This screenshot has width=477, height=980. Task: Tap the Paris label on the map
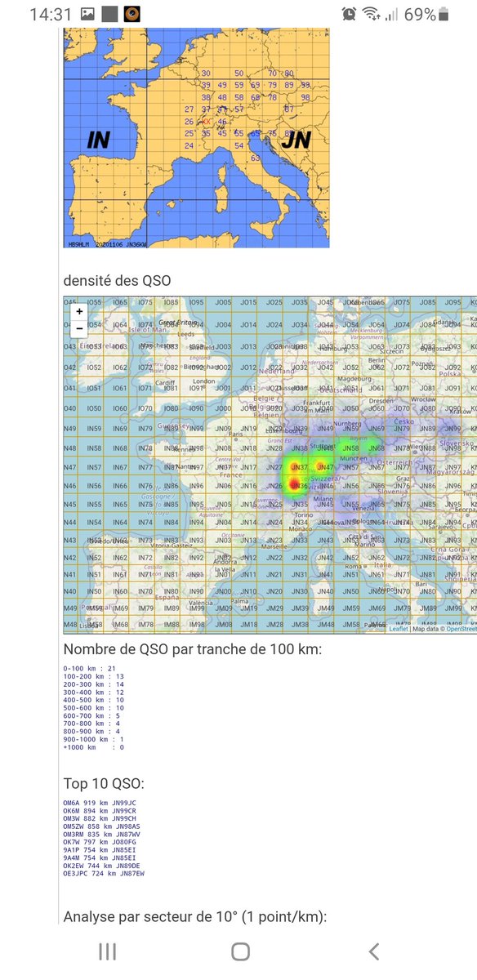click(236, 435)
